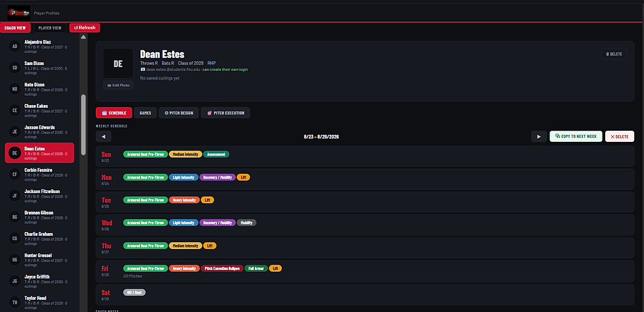The width and height of the screenshot is (644, 312).
Task: Click Edit Photo under profile image
Action: point(118,85)
